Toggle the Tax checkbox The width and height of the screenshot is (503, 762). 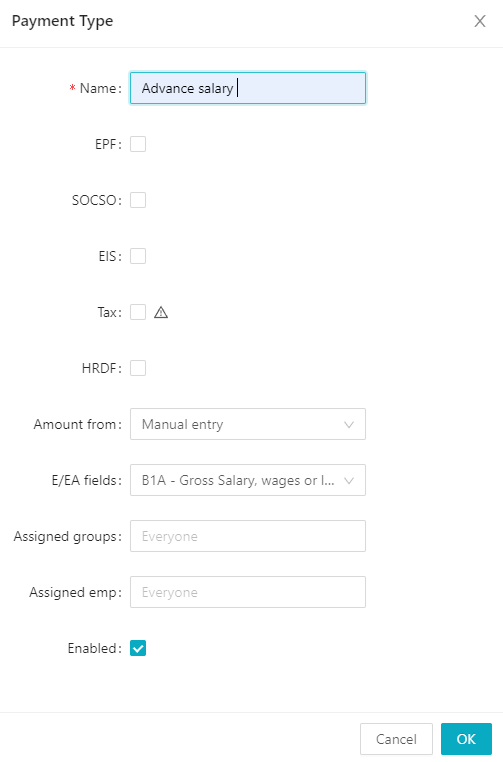[138, 312]
